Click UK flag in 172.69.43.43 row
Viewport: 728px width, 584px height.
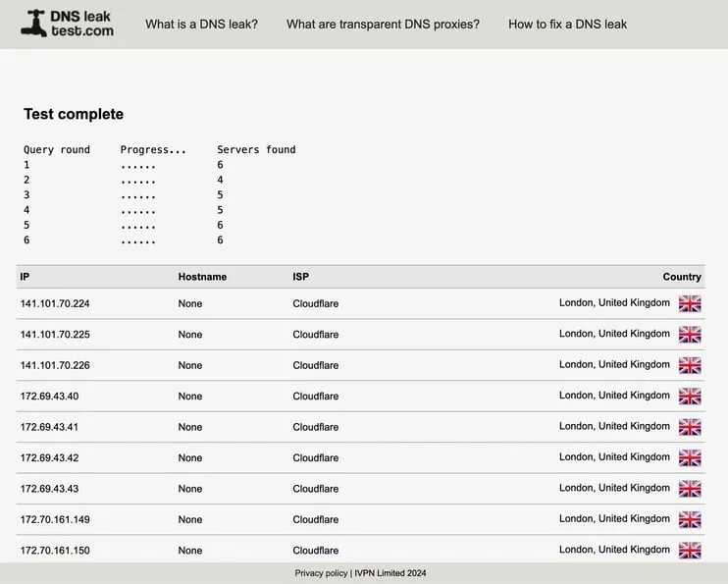[690, 488]
